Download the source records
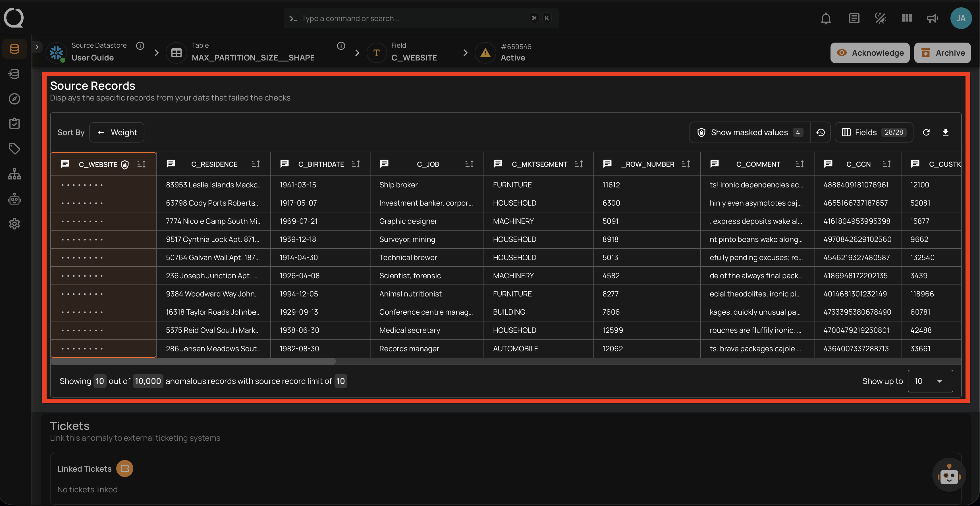 tap(946, 132)
